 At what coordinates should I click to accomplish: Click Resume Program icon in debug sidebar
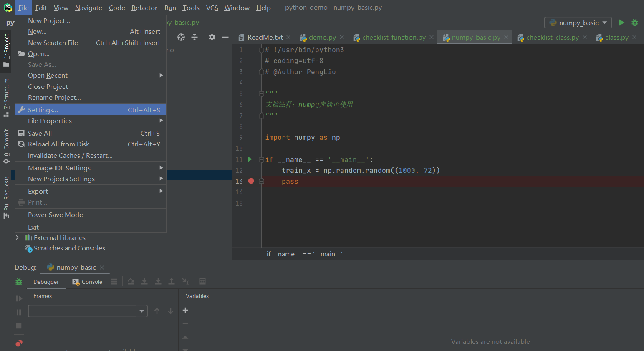click(19, 298)
